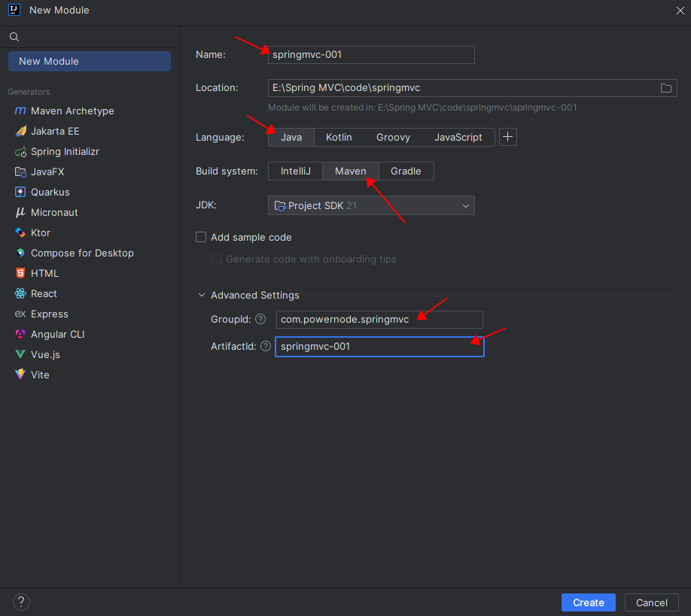Set build system to IntelliJ
The width and height of the screenshot is (691, 616).
(x=296, y=171)
